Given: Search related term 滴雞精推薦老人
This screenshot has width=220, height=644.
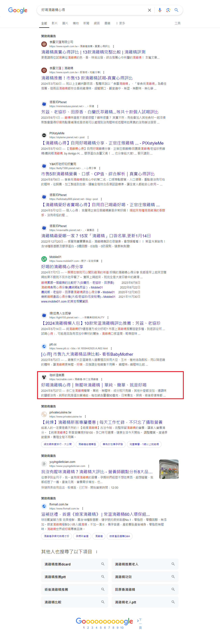Looking at the screenshot, I should click(x=145, y=564).
